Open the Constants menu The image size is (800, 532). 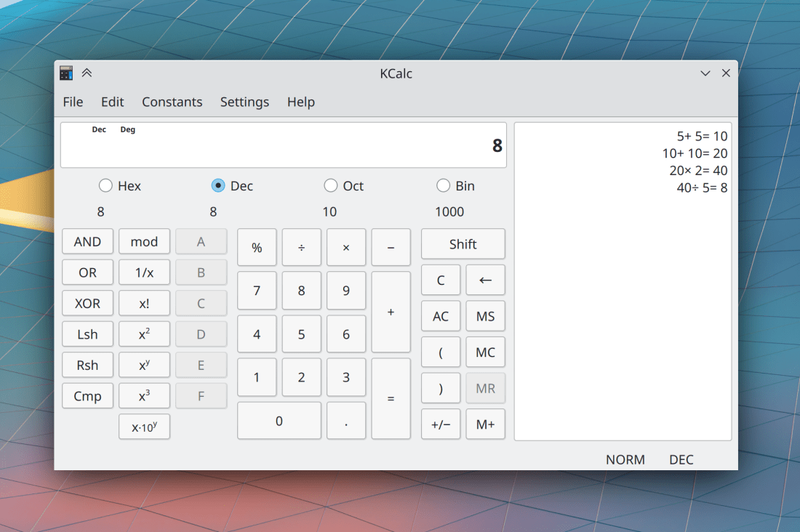point(172,102)
